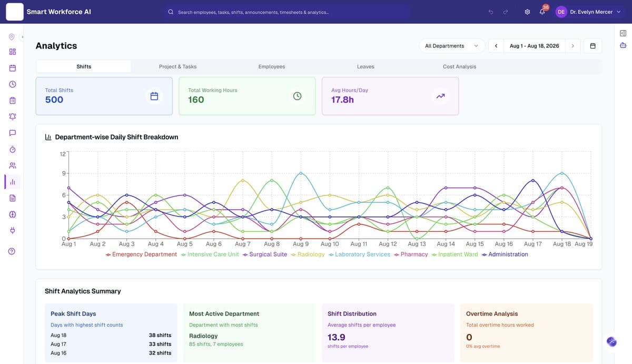This screenshot has height=364, width=632.
Task: Expand the sidebar using the chevron arrow
Action: click(x=22, y=37)
